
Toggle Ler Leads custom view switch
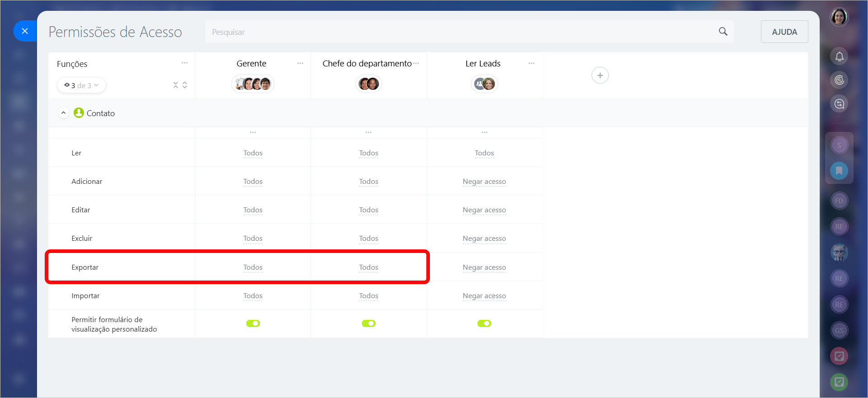pyautogui.click(x=484, y=323)
